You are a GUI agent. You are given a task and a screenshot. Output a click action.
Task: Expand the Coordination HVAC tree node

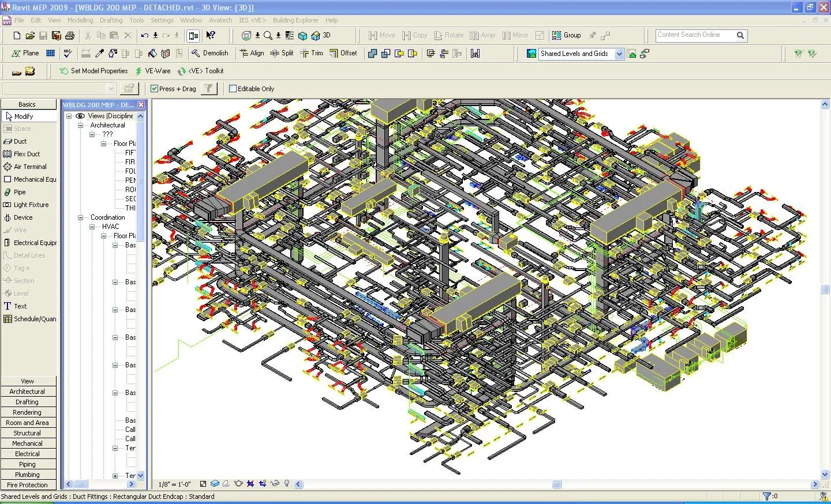coord(92,226)
